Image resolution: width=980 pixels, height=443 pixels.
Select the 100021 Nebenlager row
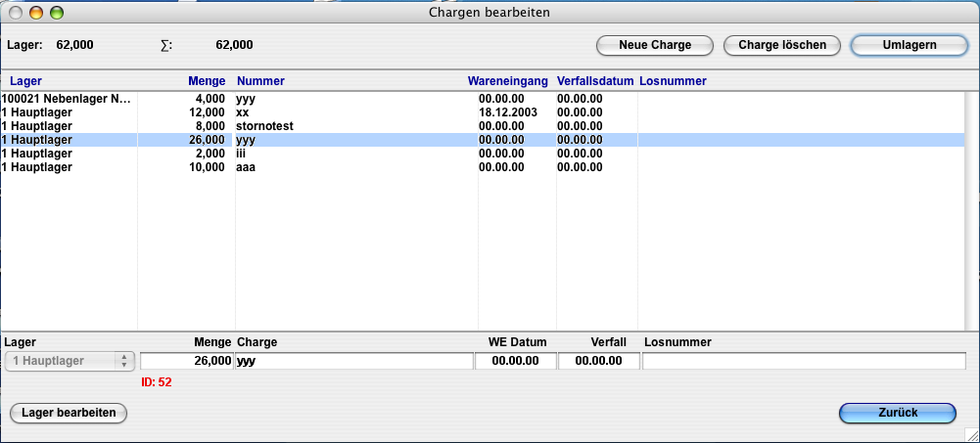coord(67,99)
